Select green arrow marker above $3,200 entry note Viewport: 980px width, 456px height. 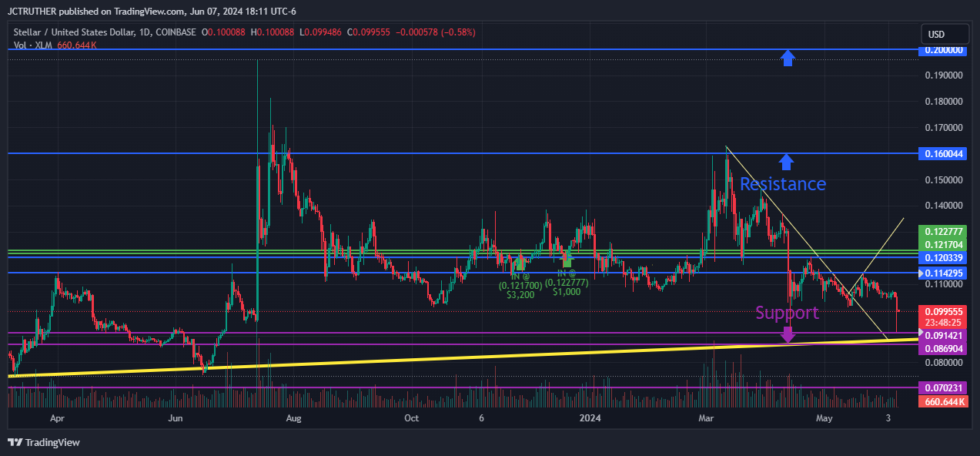pos(521,263)
